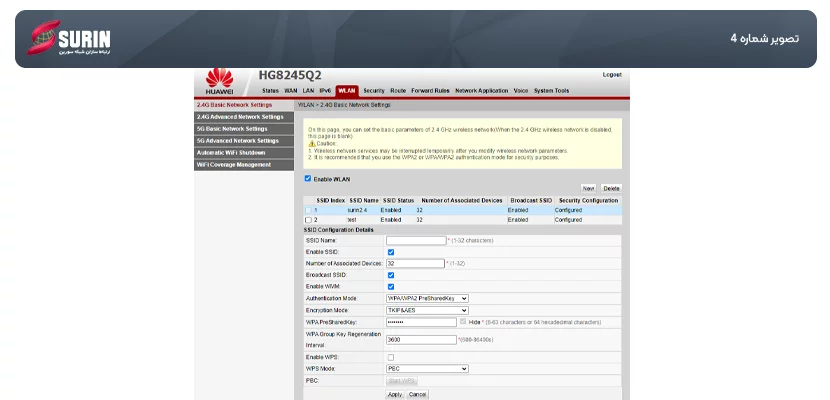830x400 pixels.
Task: Go to the WAN tab
Action: click(x=291, y=90)
